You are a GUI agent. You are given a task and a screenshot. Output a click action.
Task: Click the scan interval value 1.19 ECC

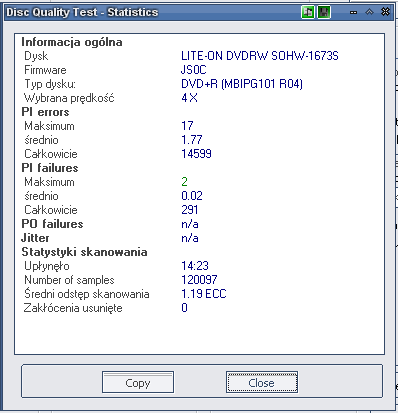204,294
